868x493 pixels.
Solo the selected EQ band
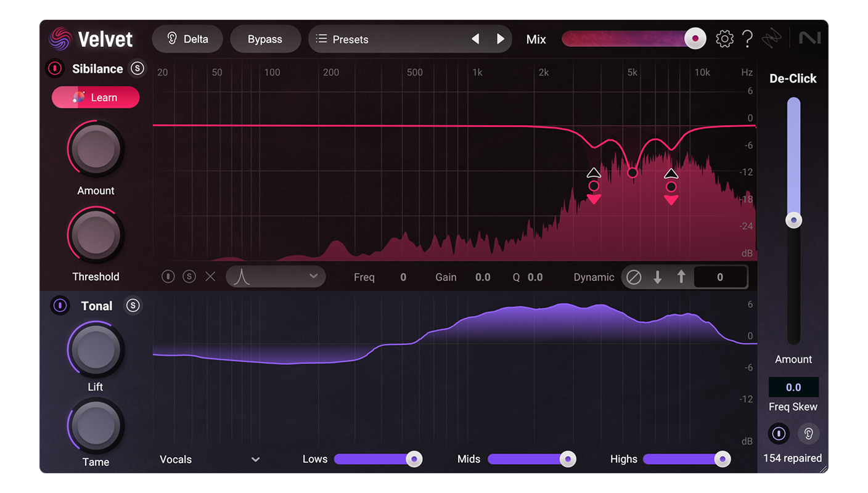click(189, 277)
